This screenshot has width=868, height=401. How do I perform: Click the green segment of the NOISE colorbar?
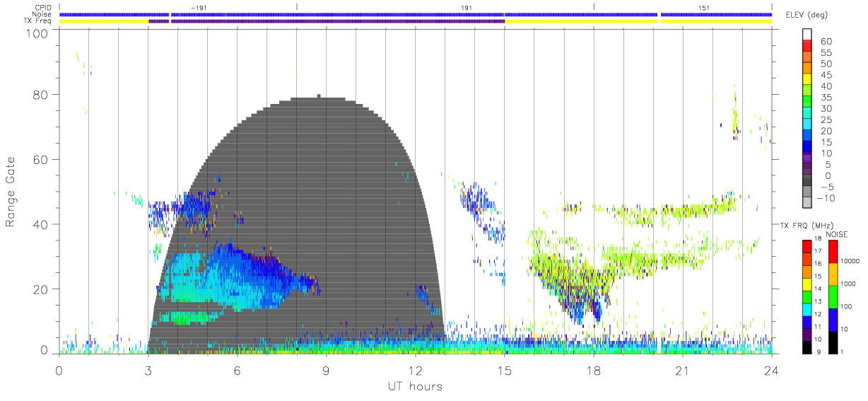833,296
